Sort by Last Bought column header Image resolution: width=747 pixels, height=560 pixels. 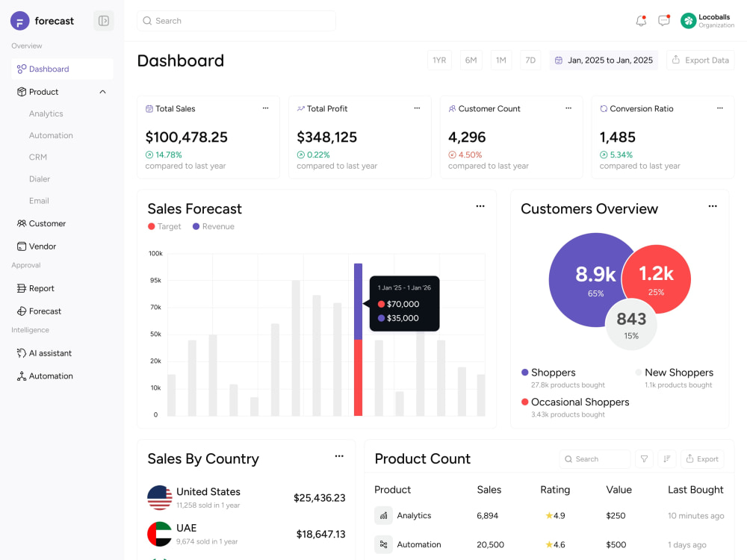coord(695,490)
